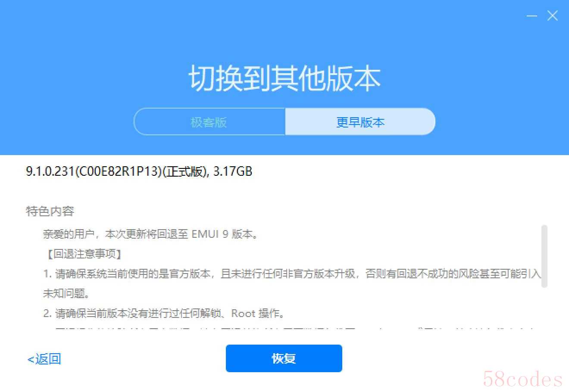This screenshot has height=392, width=569.
Task: Click the release notes scrollbar thumb
Action: 544,256
